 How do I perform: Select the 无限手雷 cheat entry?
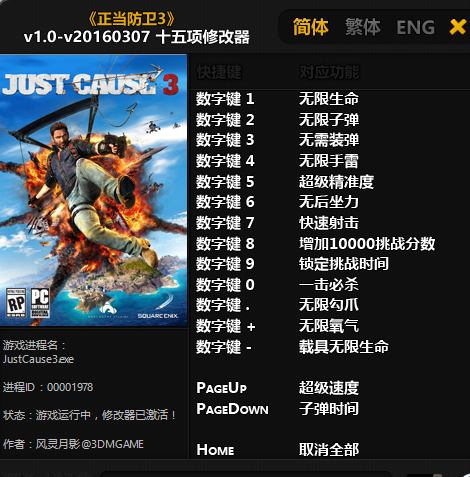(329, 161)
